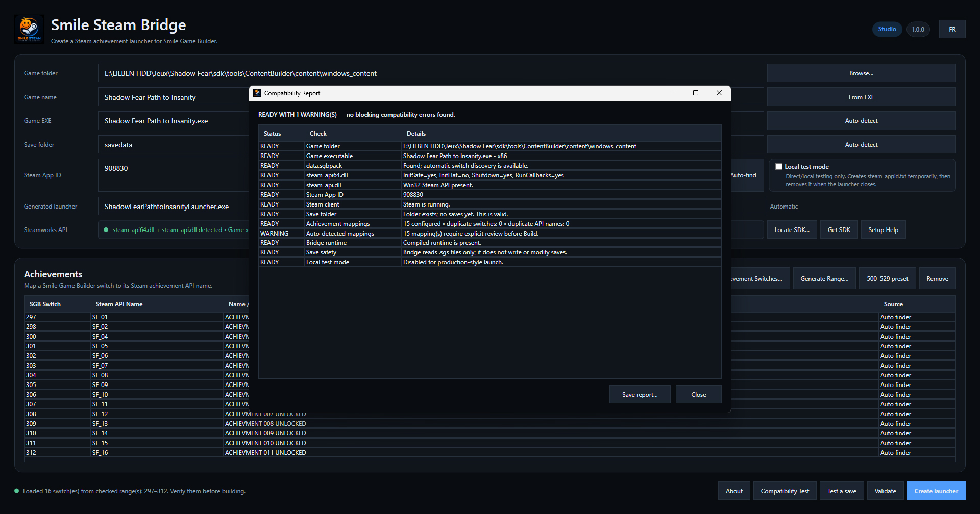This screenshot has height=514, width=980.
Task: Select the steam_api64.dll report row
Action: coord(490,175)
